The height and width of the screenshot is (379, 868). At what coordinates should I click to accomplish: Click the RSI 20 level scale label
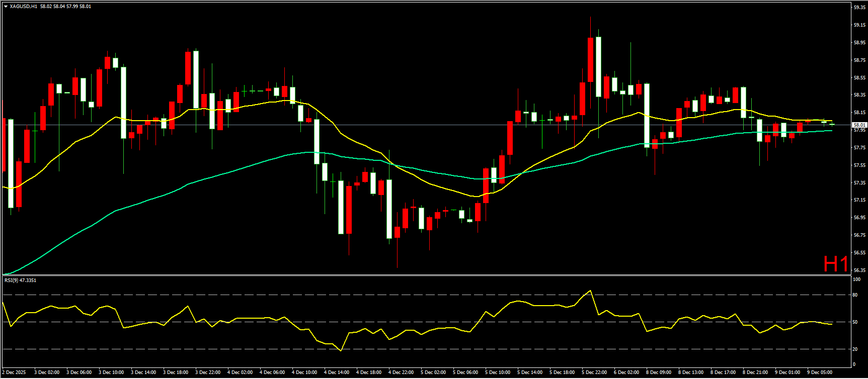point(855,349)
